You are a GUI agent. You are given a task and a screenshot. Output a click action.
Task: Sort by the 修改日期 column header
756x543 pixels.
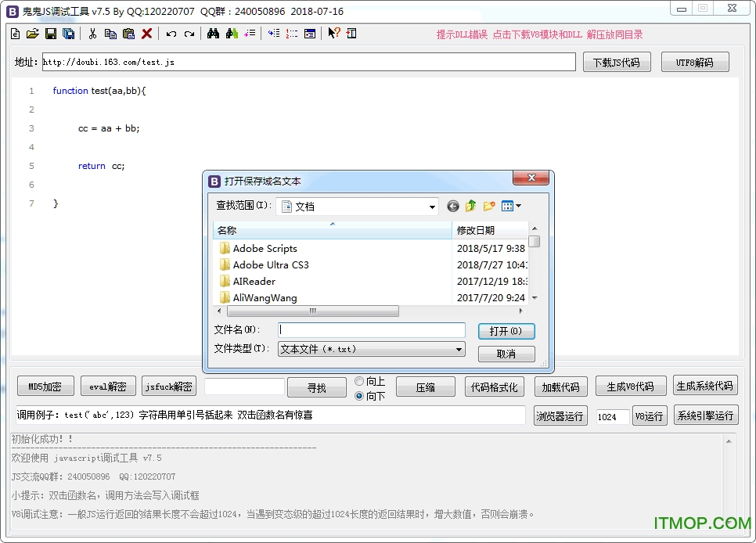pyautogui.click(x=490, y=231)
